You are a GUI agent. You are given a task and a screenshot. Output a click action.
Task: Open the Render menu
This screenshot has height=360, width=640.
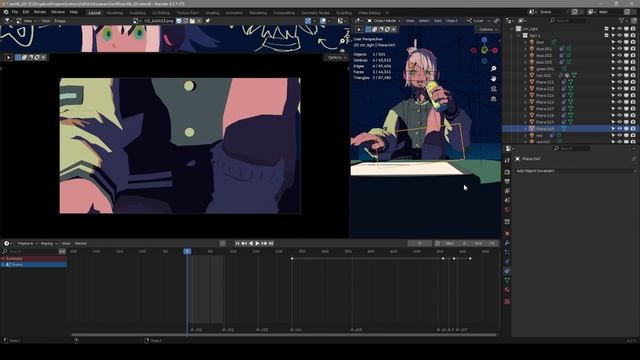pos(40,12)
